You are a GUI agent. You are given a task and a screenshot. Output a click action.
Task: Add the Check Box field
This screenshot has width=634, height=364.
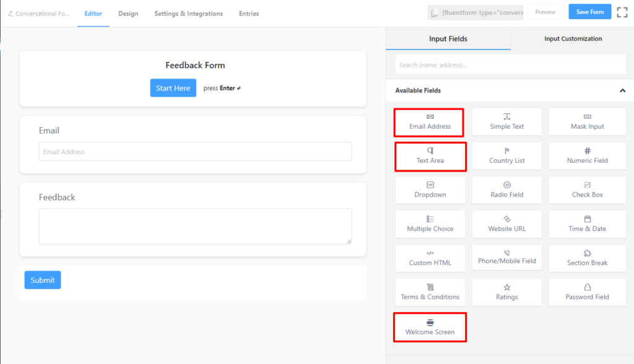[x=587, y=189]
